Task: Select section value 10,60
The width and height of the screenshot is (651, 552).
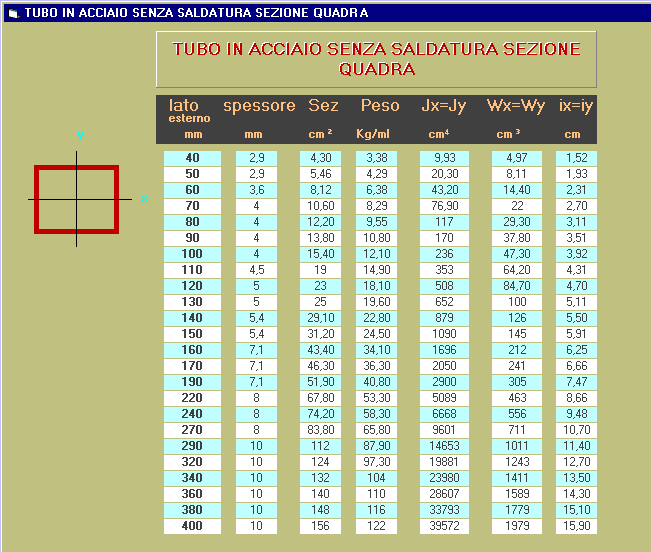Action: click(x=321, y=206)
